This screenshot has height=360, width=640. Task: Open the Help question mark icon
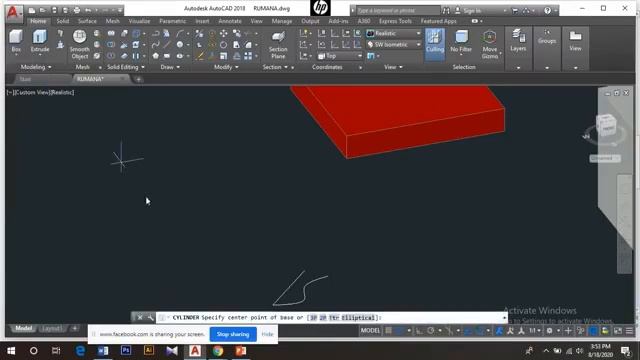pyautogui.click(x=547, y=11)
